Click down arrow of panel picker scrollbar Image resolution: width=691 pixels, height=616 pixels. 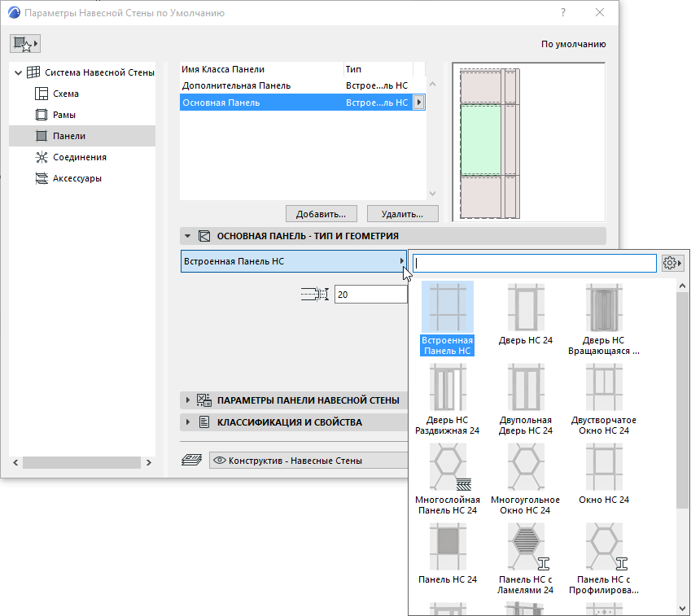pos(682,609)
